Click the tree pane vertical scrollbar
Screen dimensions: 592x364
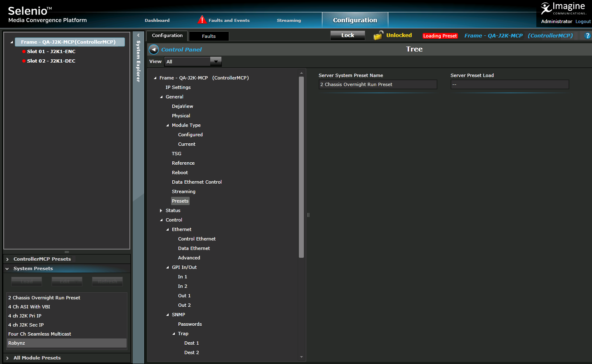click(301, 167)
